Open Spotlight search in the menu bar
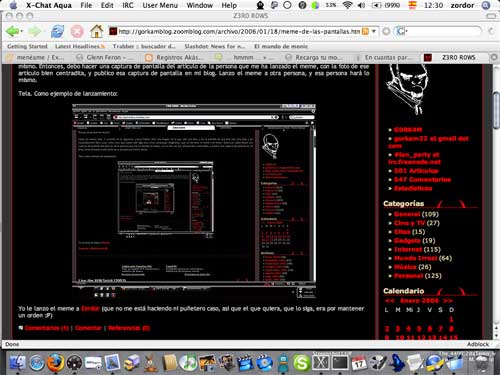Screen dimensions: 500x375 (486, 5)
